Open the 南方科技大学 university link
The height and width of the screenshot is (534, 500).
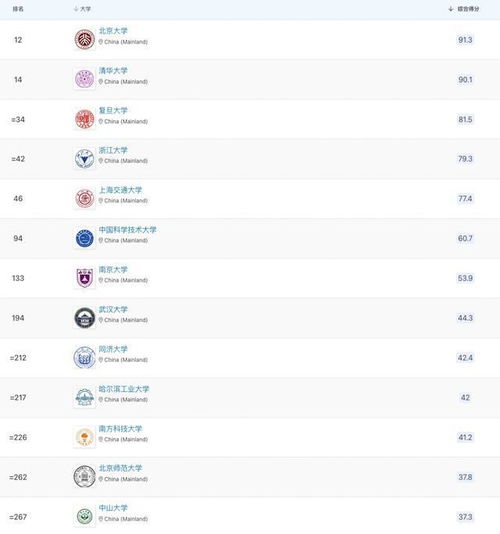pyautogui.click(x=120, y=428)
